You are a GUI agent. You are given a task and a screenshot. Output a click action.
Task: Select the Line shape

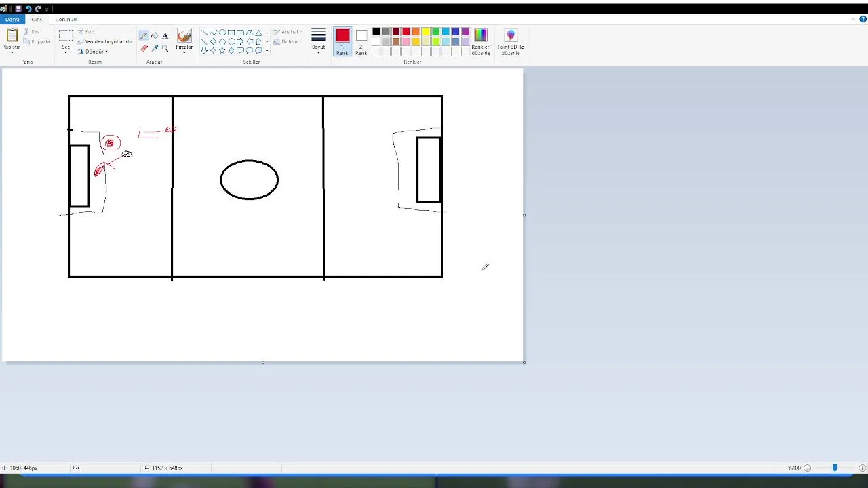pos(204,32)
